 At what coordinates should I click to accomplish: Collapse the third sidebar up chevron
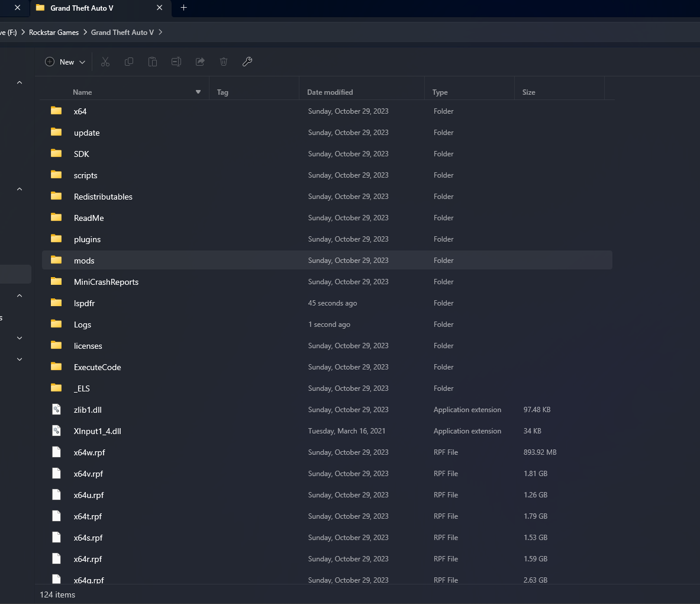[x=20, y=295]
